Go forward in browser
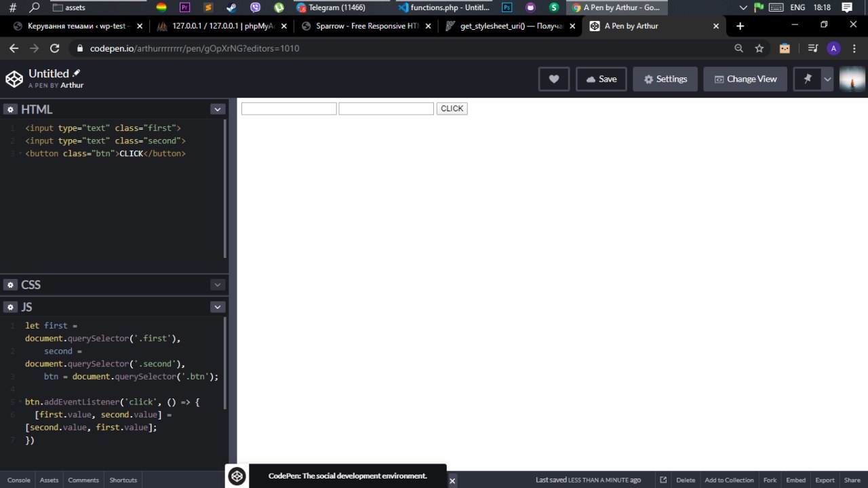This screenshot has width=868, height=488. click(34, 48)
